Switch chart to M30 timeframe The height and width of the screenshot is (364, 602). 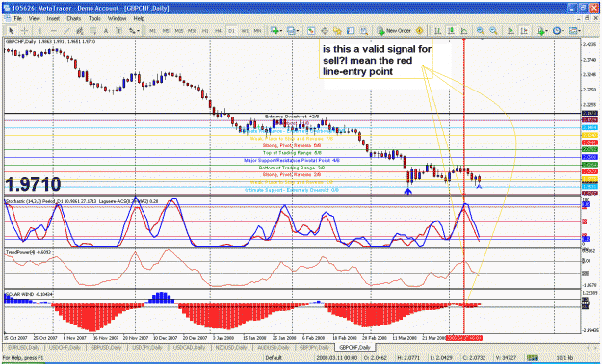point(193,31)
